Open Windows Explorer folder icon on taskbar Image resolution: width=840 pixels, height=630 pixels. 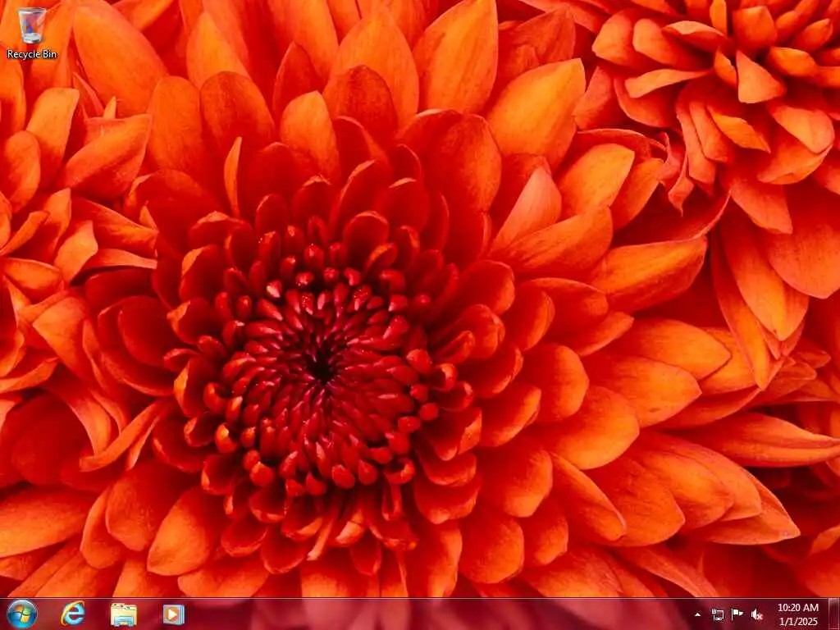[x=123, y=614]
